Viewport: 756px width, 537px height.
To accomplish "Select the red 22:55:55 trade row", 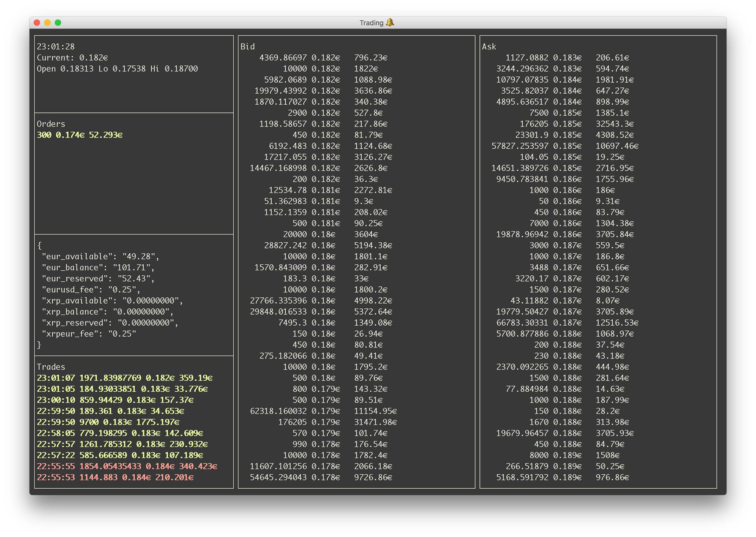I will click(127, 467).
